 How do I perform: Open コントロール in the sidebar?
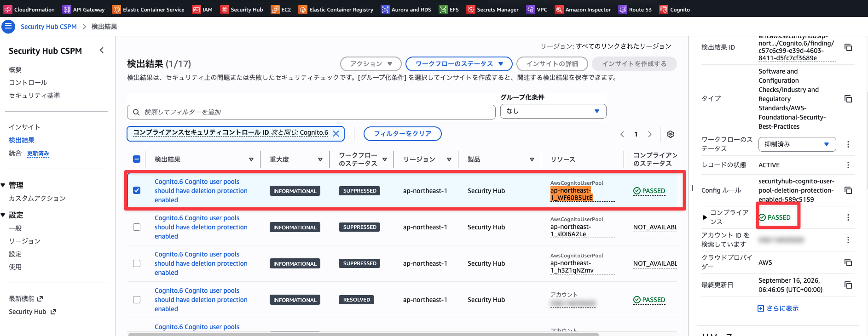28,83
